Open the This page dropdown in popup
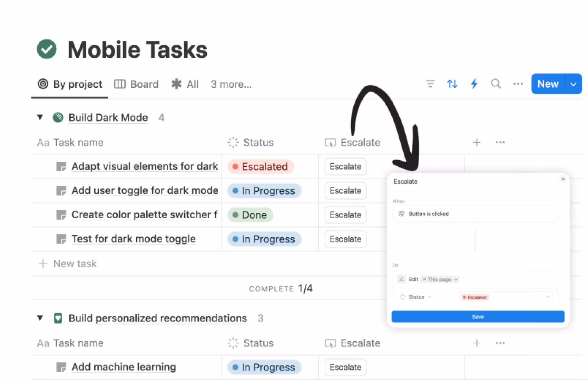The image size is (588, 380). pos(440,279)
